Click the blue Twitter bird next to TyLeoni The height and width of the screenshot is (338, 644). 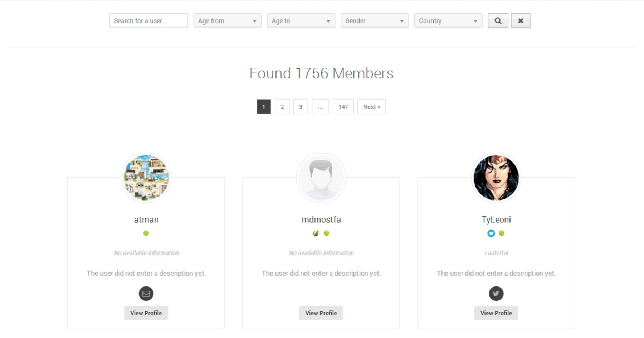coord(491,233)
